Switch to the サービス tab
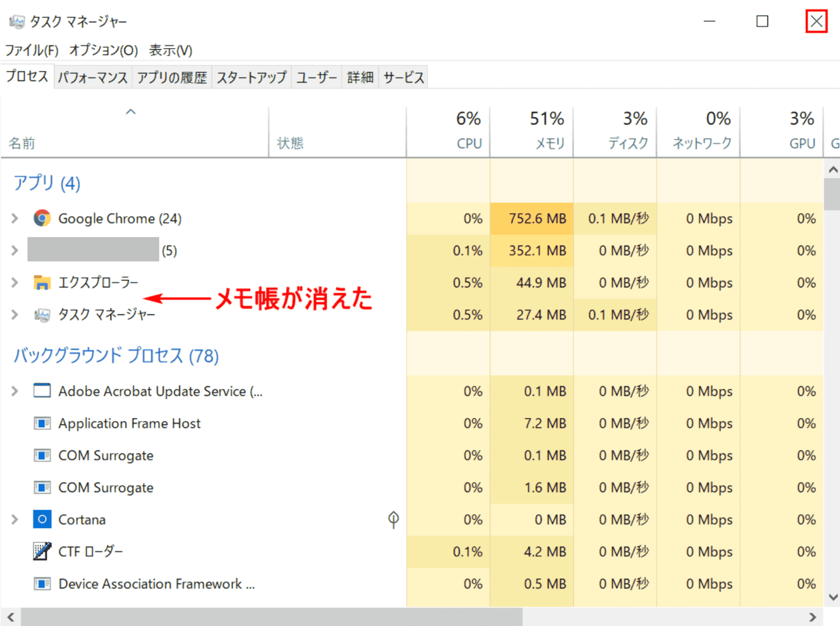This screenshot has width=840, height=626. click(404, 77)
